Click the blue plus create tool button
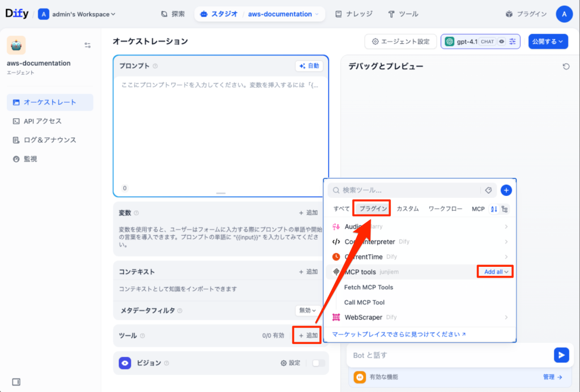This screenshot has width=580, height=392. pos(506,190)
